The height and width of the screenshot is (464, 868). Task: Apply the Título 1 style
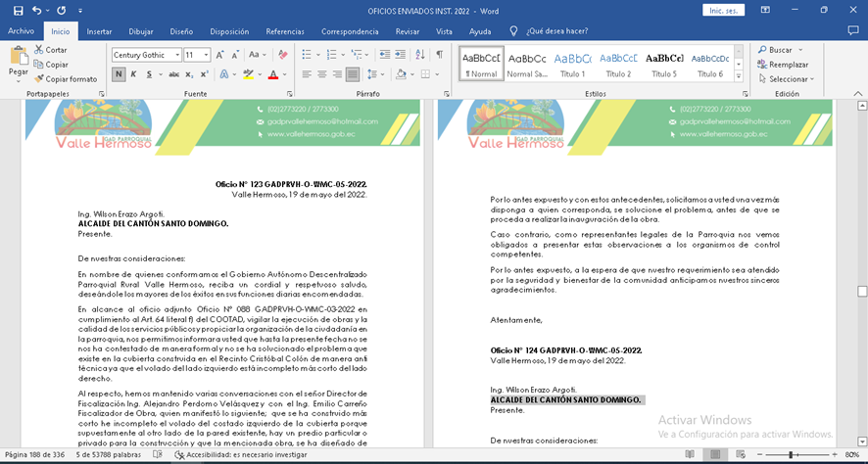click(x=572, y=65)
